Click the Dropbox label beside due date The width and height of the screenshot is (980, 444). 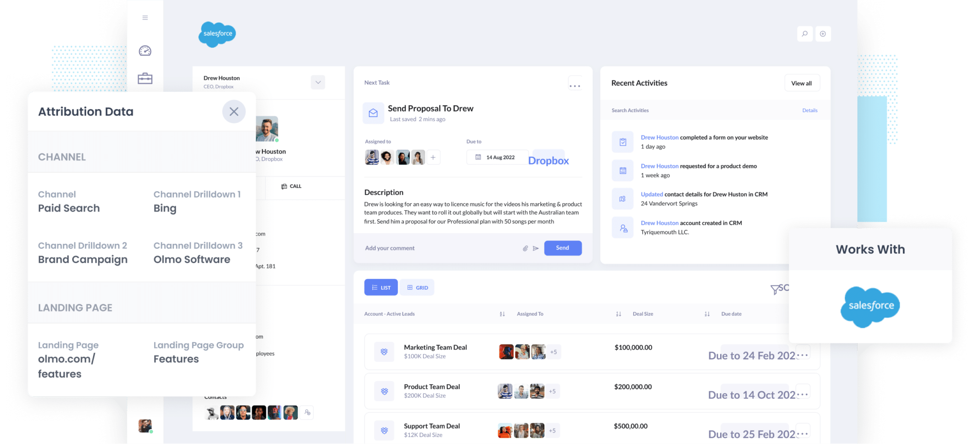pyautogui.click(x=548, y=161)
